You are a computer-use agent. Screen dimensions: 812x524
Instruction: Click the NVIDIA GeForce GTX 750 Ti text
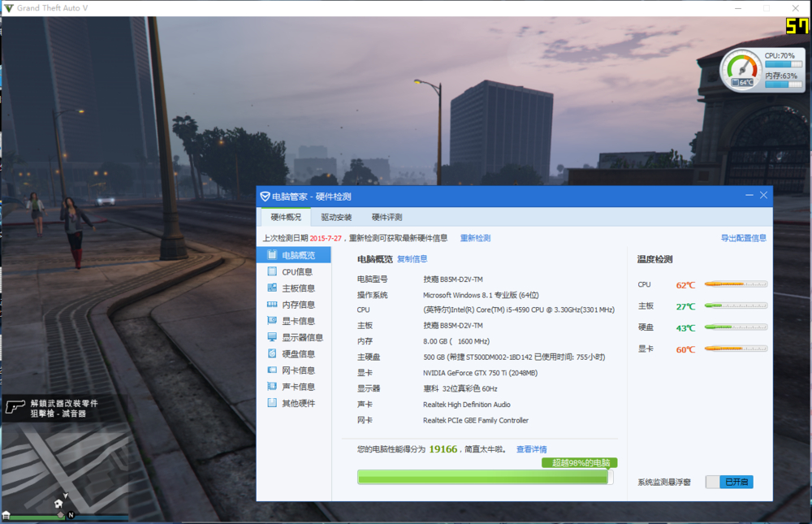[x=480, y=373]
